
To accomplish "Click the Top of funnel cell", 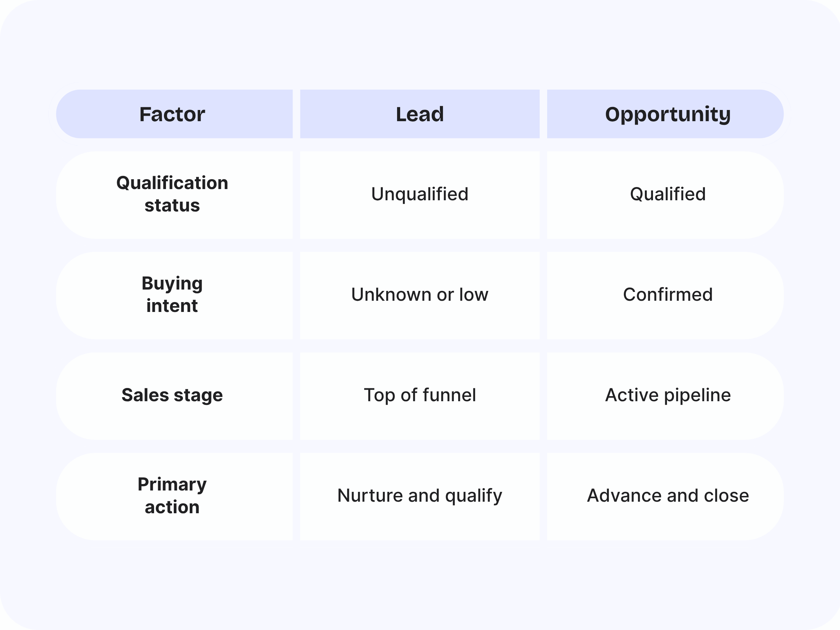I will click(x=419, y=396).
